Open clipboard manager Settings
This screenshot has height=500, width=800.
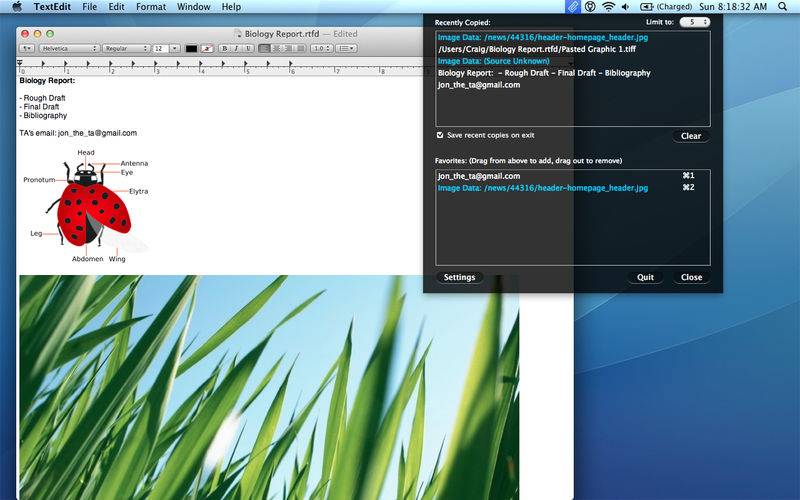click(459, 277)
